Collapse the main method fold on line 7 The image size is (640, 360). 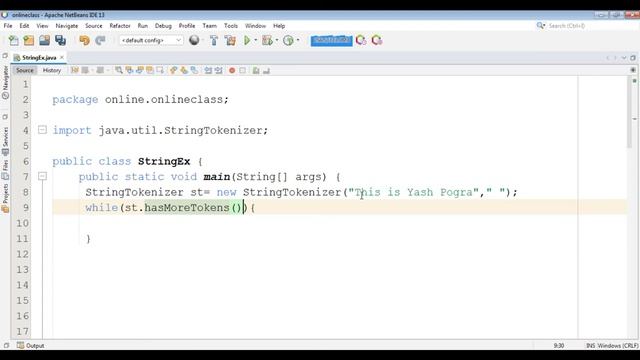tap(42, 176)
